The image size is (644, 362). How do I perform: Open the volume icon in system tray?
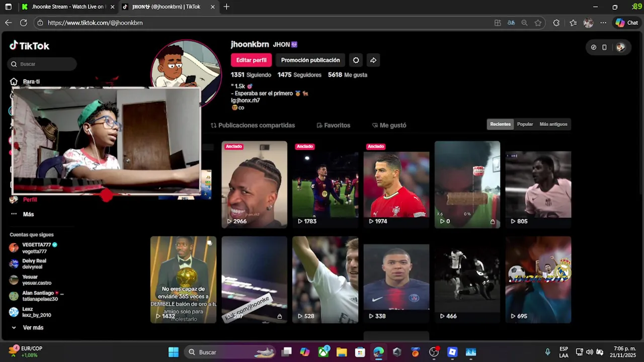pyautogui.click(x=589, y=352)
